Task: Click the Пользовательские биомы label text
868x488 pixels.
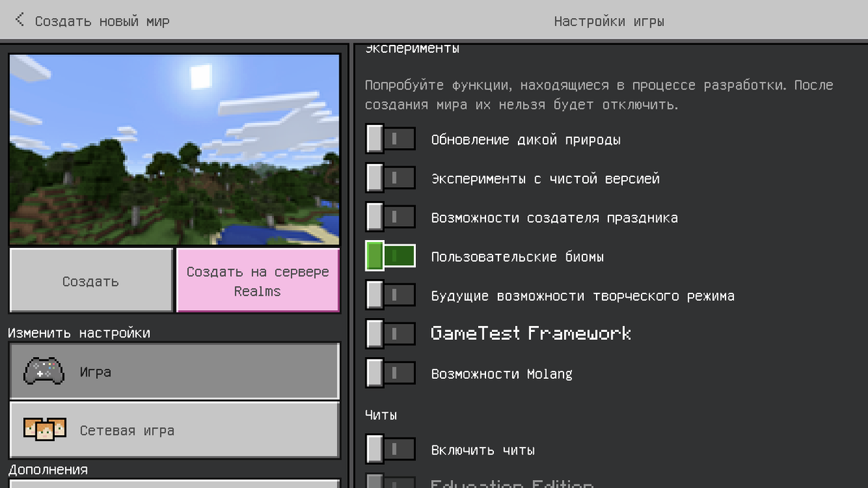Action: pyautogui.click(x=517, y=257)
